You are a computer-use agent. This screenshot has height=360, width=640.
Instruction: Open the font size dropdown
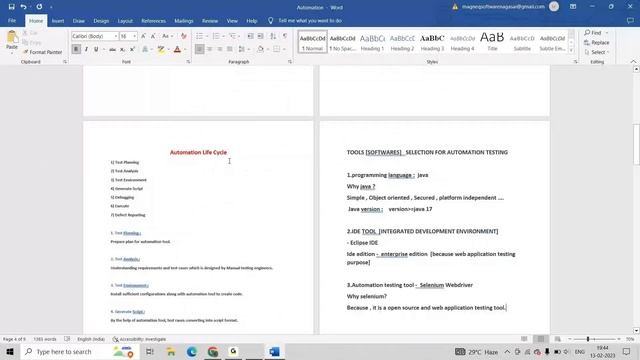click(x=135, y=36)
